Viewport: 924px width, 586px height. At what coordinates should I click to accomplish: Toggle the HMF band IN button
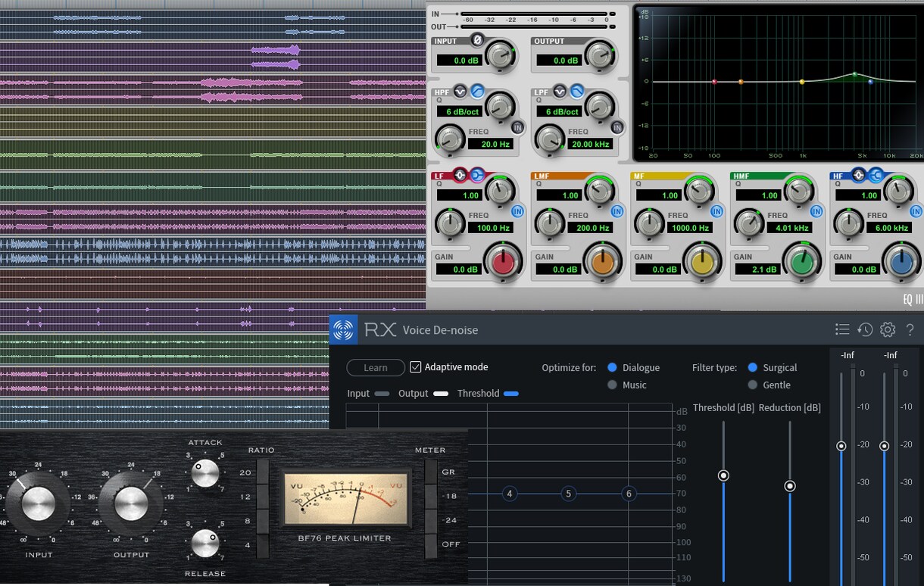coord(816,211)
